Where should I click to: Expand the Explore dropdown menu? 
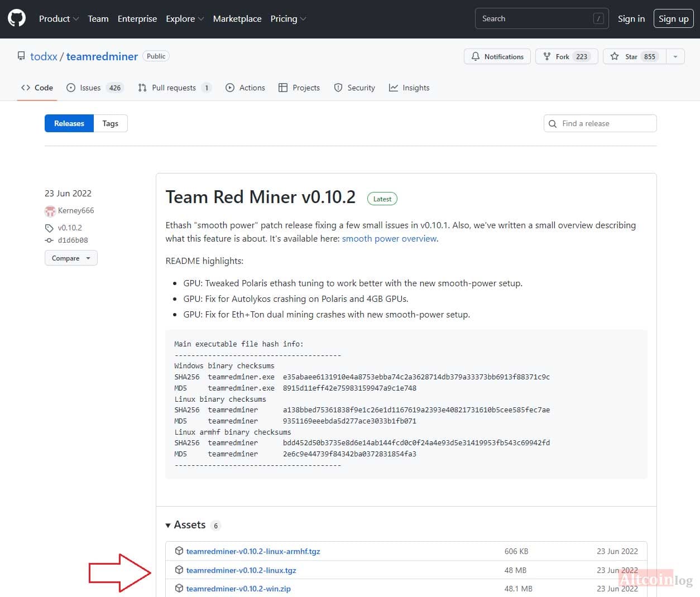[185, 18]
